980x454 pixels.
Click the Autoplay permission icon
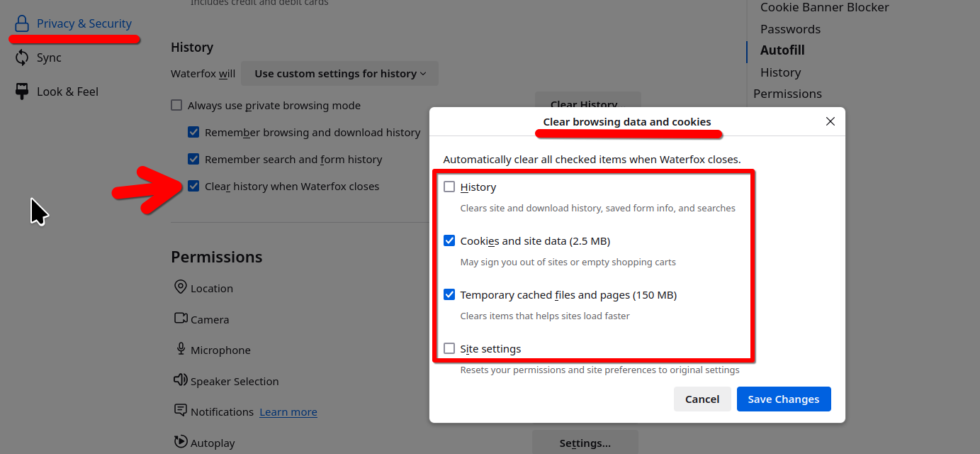[181, 442]
